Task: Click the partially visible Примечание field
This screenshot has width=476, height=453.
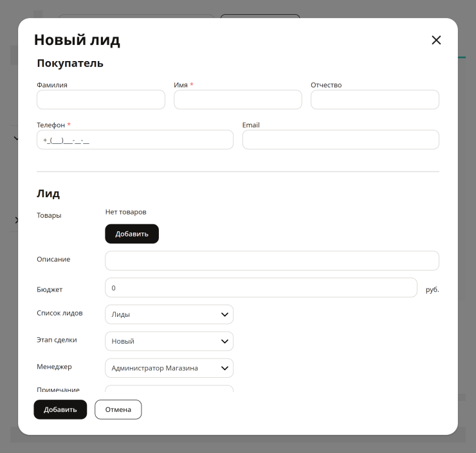Action: (169, 388)
